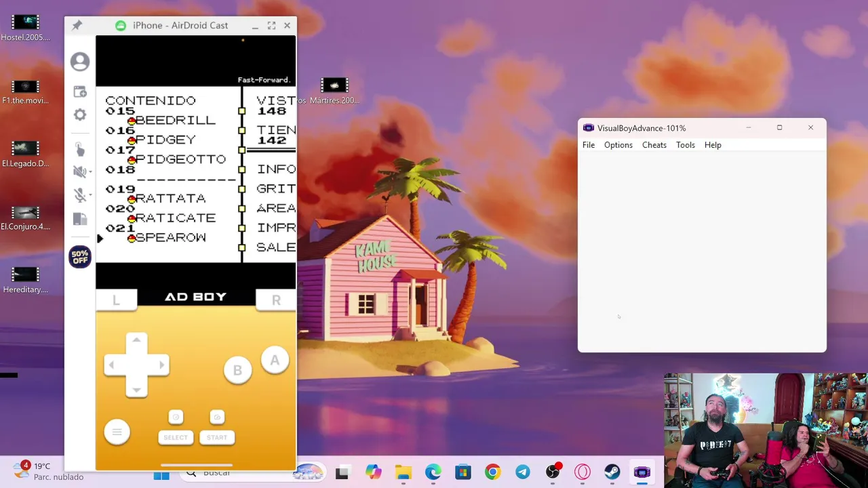Open the Tools menu in VisualBoyAdvance

[x=686, y=145]
